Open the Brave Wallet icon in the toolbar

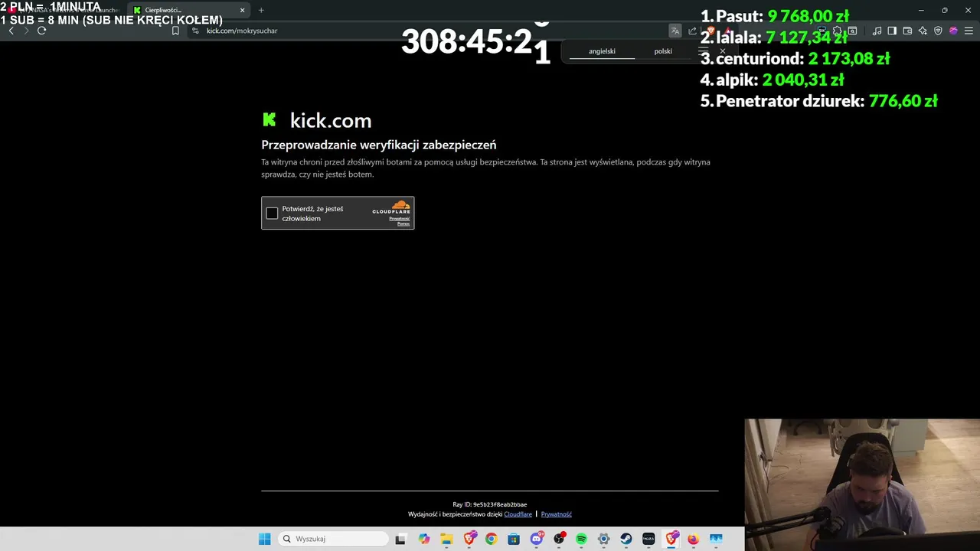(907, 31)
